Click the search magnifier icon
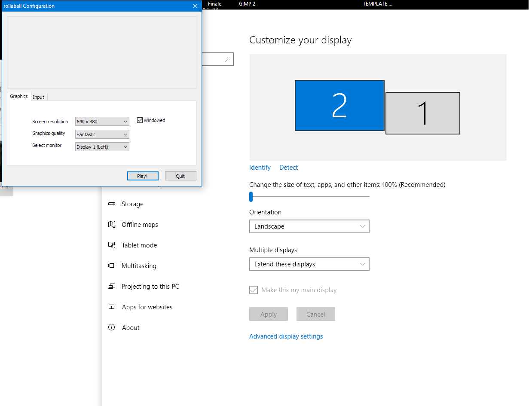Screen dimensions: 532x406 pyautogui.click(x=227, y=59)
